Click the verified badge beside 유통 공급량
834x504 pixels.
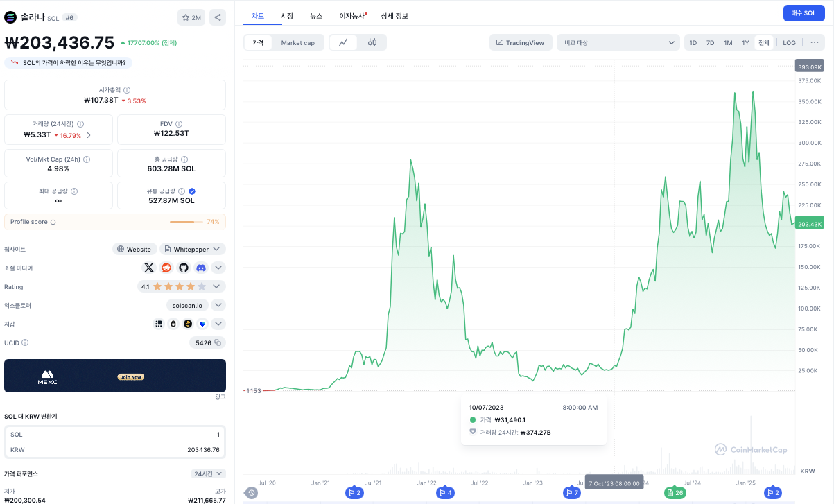coord(192,191)
